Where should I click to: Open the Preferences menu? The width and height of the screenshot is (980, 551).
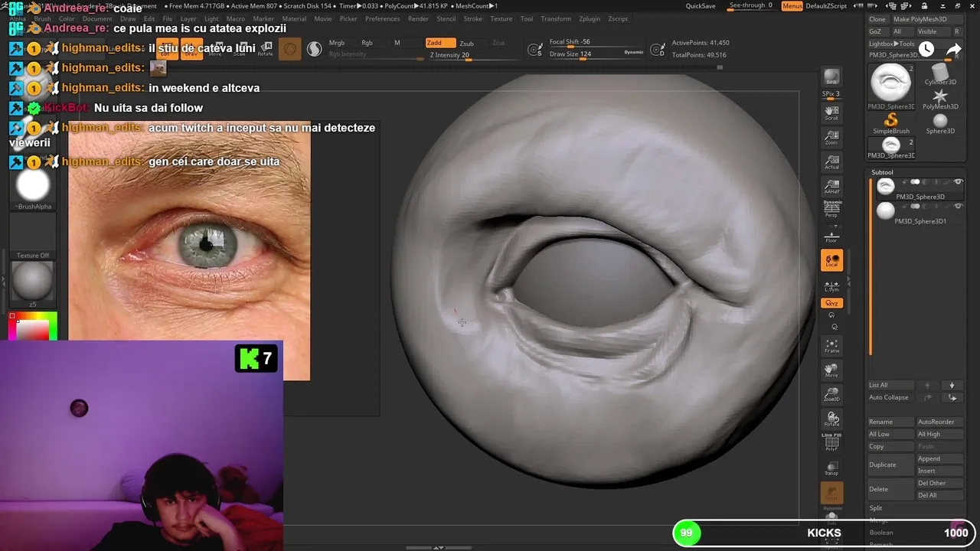[x=382, y=18]
